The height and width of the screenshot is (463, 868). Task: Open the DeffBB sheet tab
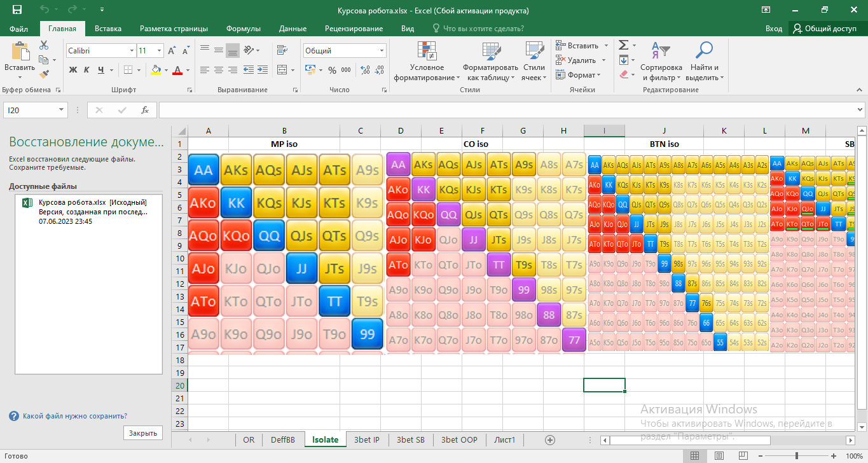pos(283,439)
